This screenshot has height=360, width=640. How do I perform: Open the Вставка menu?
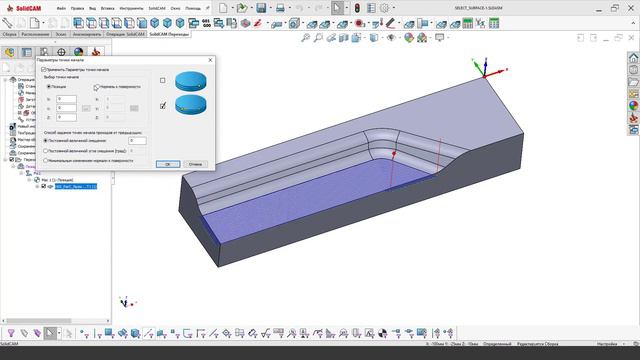[x=108, y=8]
